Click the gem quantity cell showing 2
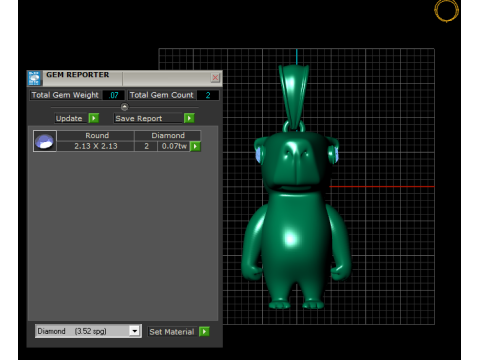 [x=146, y=146]
